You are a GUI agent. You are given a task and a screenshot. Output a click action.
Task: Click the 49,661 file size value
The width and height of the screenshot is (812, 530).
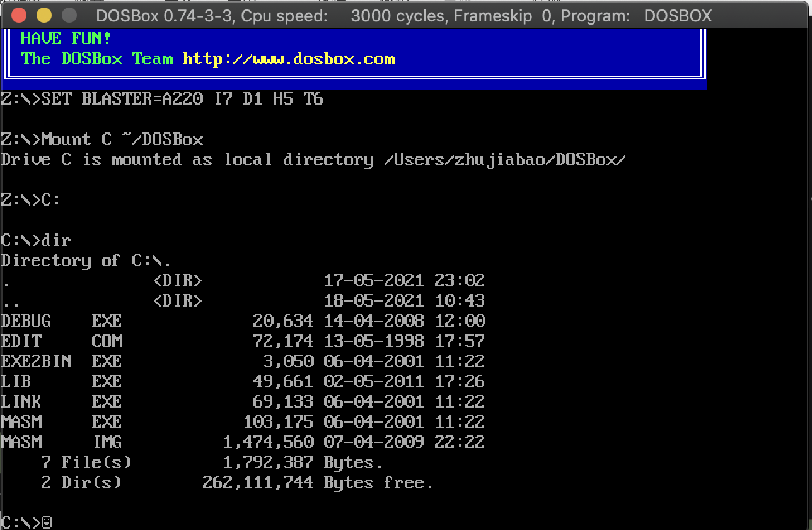click(283, 382)
